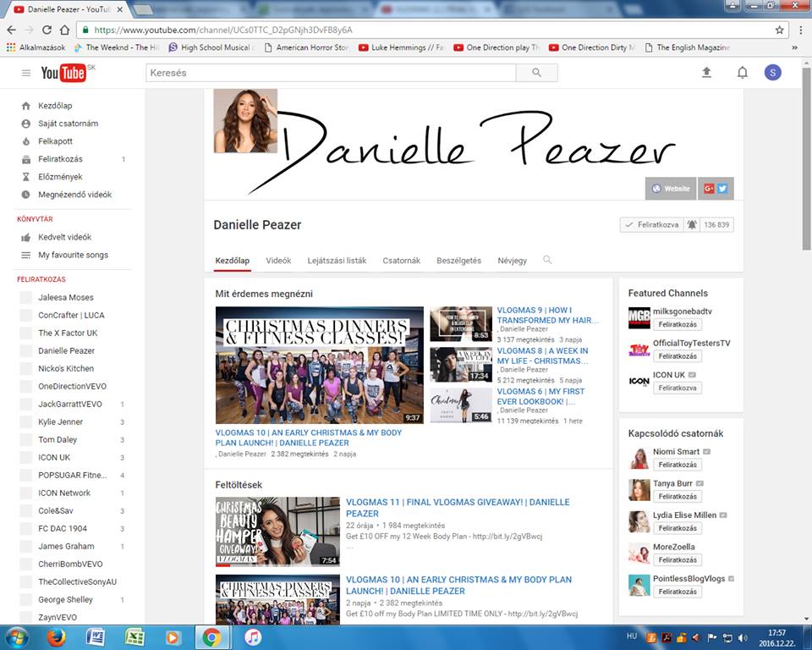Viewport: 812px width, 650px height.
Task: Subscribe to OfficialToyTestersTV
Action: click(x=678, y=356)
